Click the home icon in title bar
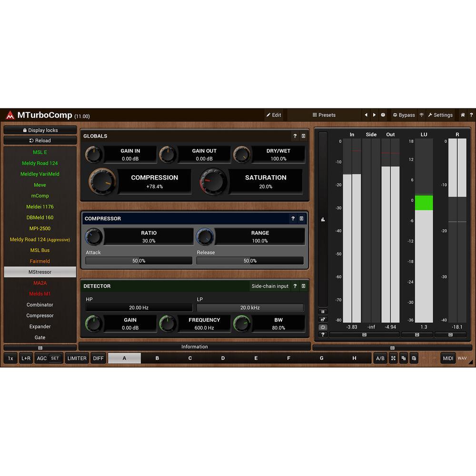 point(462,115)
